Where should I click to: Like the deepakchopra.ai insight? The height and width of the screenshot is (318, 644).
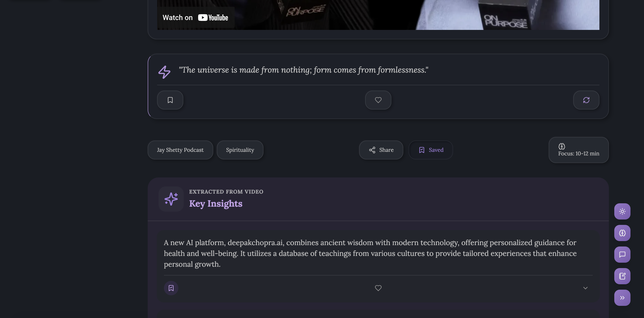click(x=378, y=288)
